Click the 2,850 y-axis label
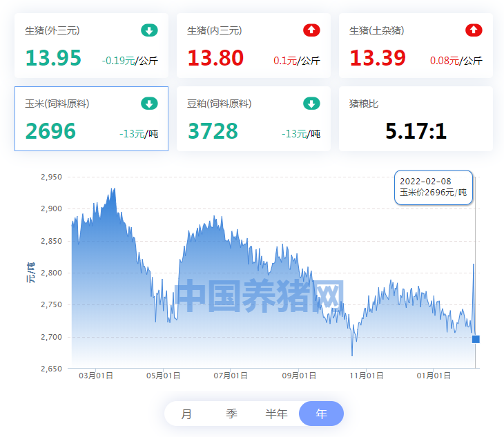 click(x=51, y=241)
